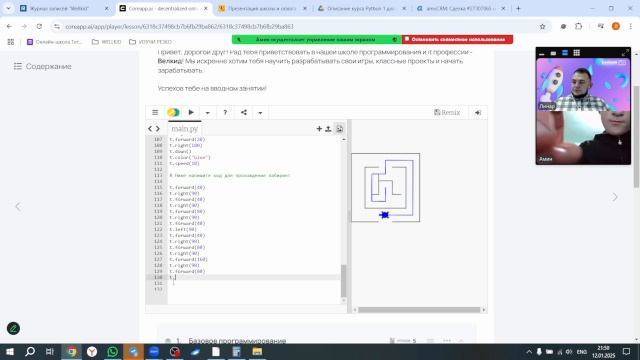This screenshot has width=640, height=360.
Task: Open the bookmarks apps grid icon
Action: click(x=11, y=42)
